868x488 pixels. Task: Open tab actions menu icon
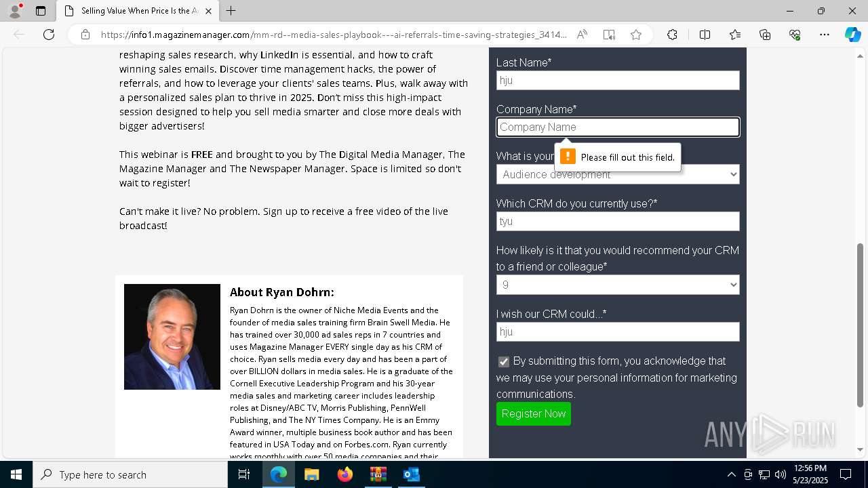[41, 11]
